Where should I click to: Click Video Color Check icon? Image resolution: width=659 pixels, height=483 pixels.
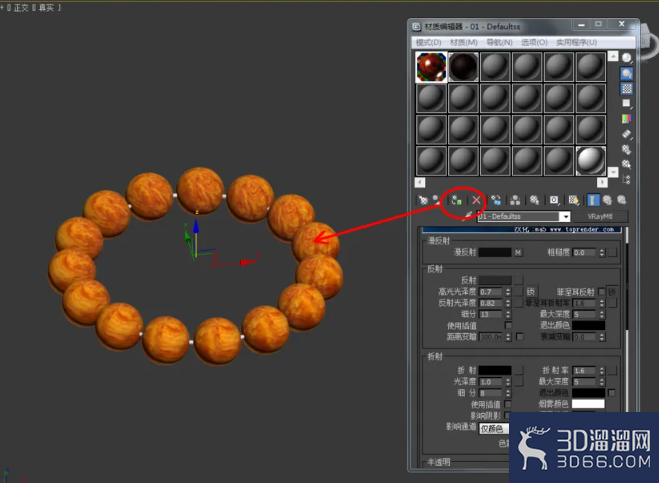(627, 119)
